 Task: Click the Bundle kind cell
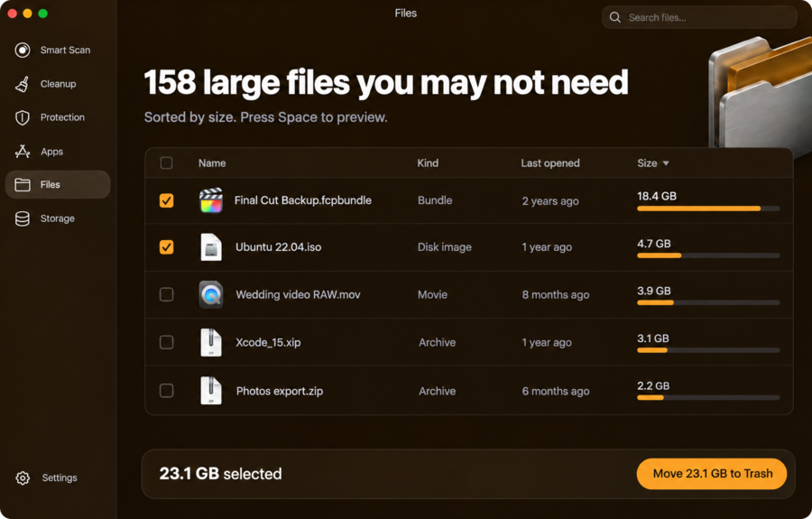(435, 200)
